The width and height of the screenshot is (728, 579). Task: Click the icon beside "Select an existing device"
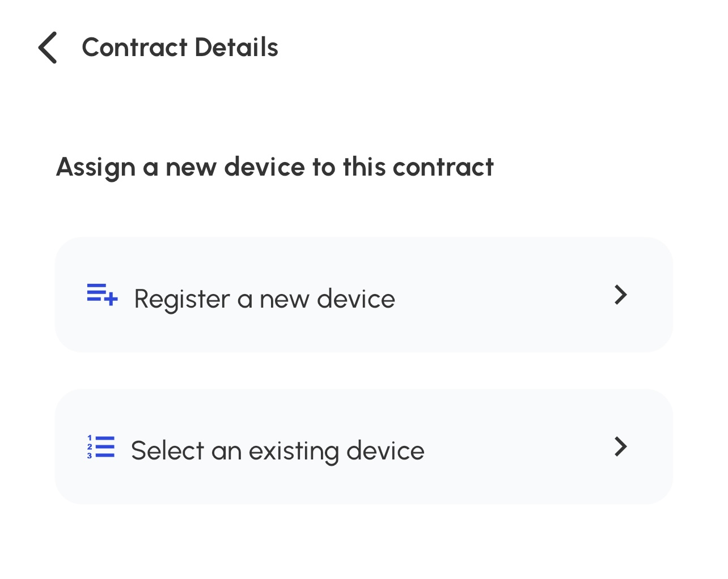coord(101,447)
